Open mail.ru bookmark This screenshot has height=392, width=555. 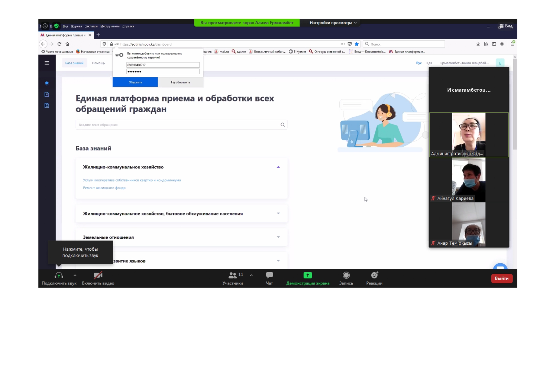click(222, 52)
